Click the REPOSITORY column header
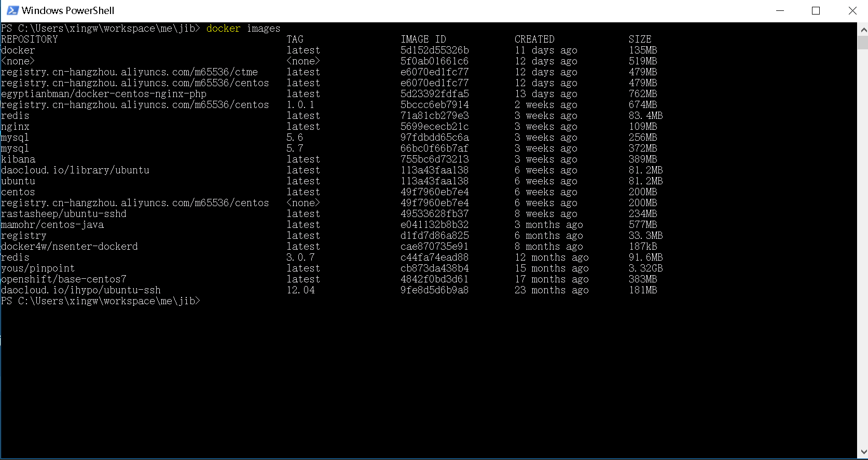 30,39
